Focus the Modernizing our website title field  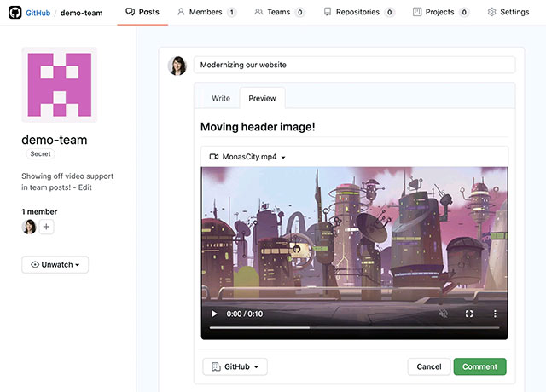click(355, 65)
